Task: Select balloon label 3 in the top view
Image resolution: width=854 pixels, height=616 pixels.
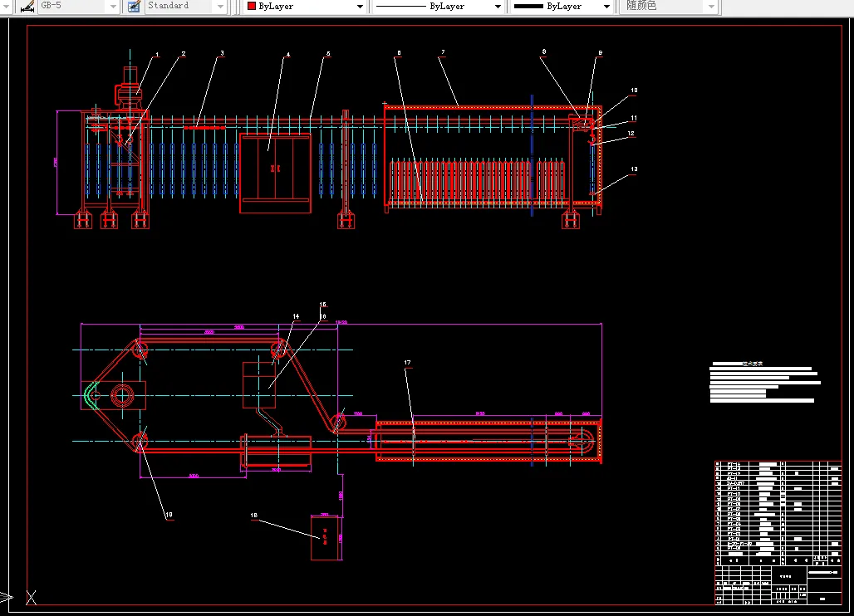Action: pyautogui.click(x=222, y=53)
